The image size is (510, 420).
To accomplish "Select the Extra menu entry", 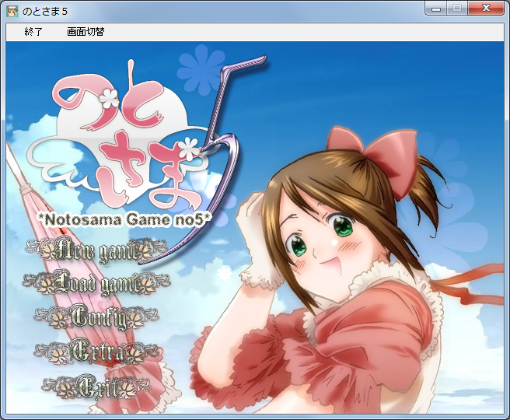I will point(97,352).
